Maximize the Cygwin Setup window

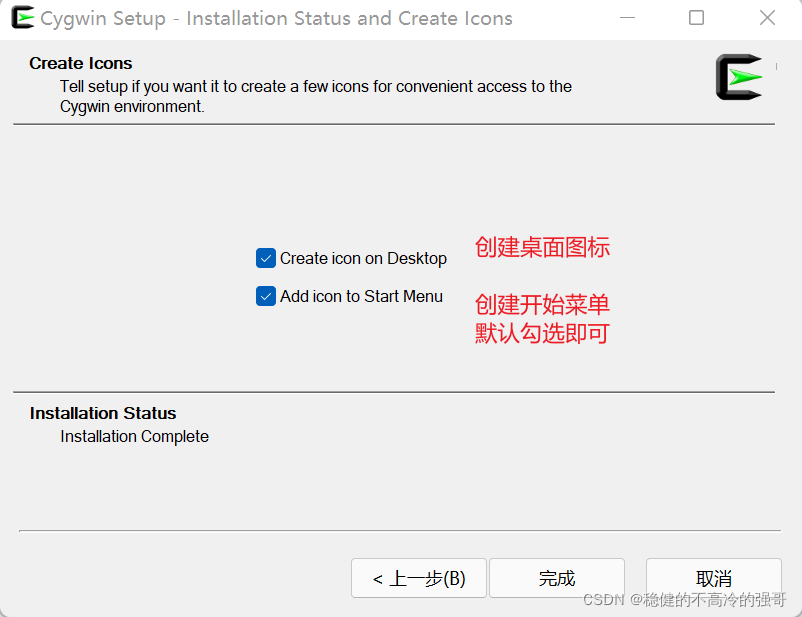click(696, 18)
